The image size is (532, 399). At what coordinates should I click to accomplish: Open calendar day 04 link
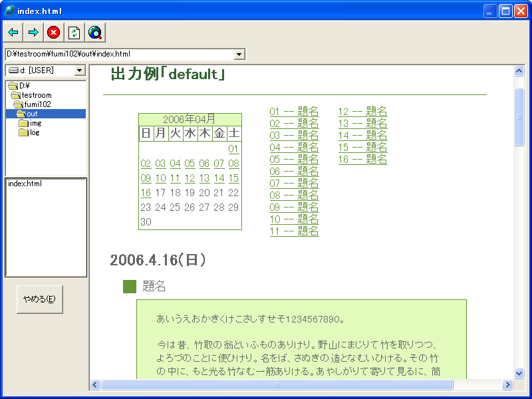[x=175, y=164]
